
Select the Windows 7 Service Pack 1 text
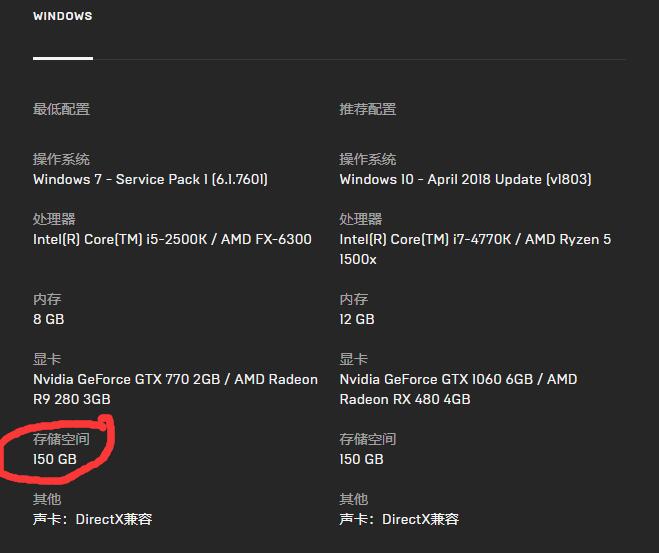150,180
